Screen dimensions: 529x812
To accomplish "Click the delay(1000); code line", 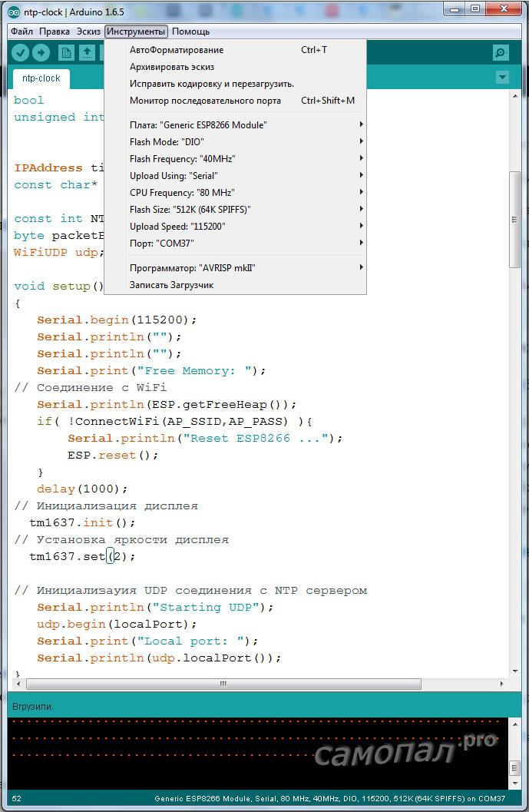I will click(x=82, y=489).
